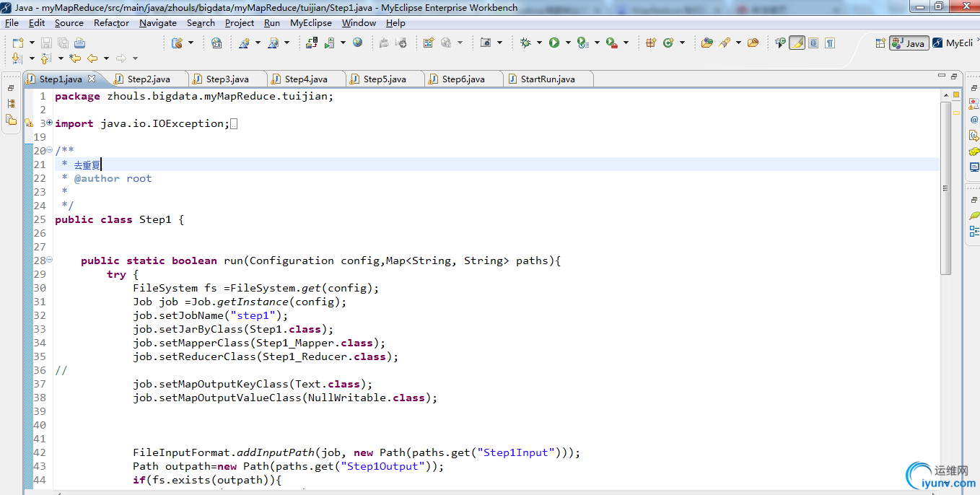
Task: Go to Next Annotation arrow icon
Action: (17, 58)
